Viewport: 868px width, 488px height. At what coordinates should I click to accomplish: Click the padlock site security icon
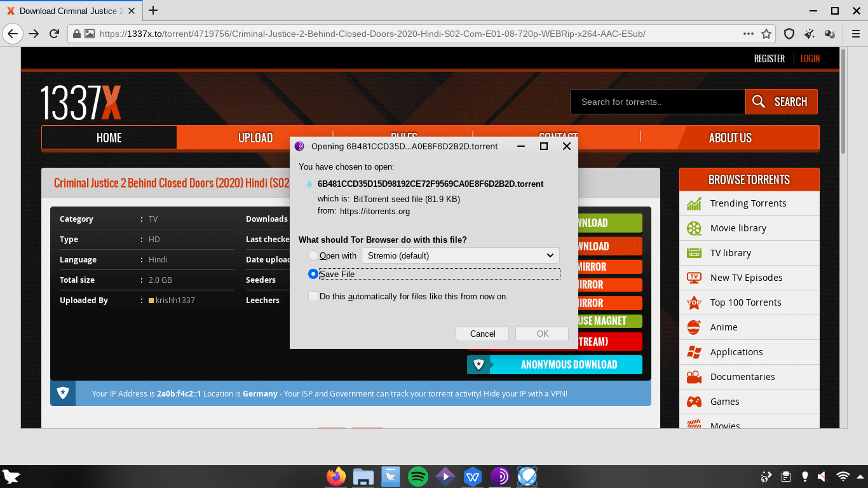point(76,34)
